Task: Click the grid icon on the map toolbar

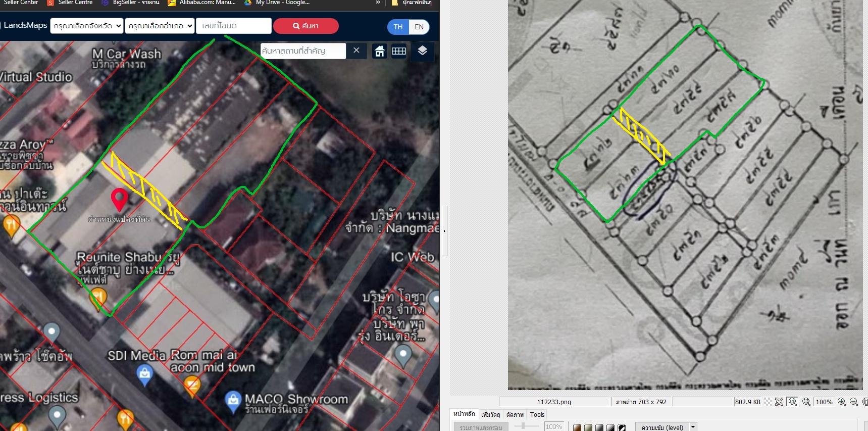Action: 399,51
